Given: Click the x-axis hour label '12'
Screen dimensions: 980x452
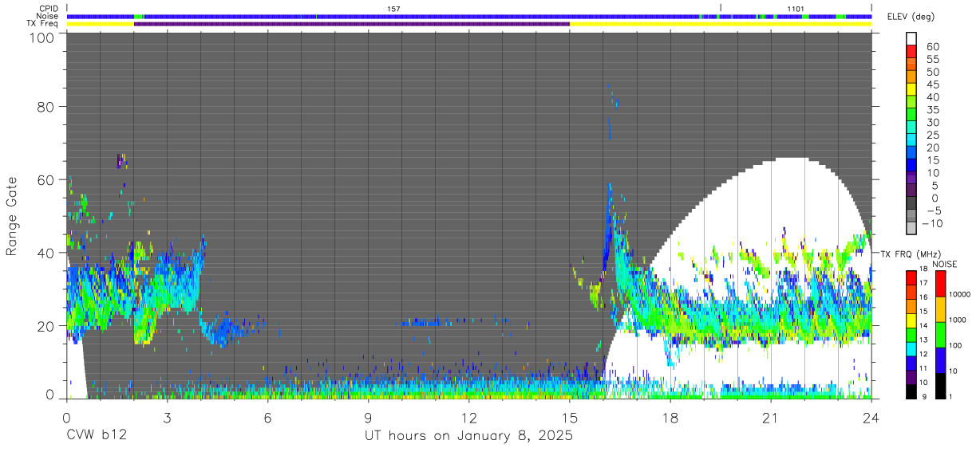Looking at the screenshot, I should (469, 417).
